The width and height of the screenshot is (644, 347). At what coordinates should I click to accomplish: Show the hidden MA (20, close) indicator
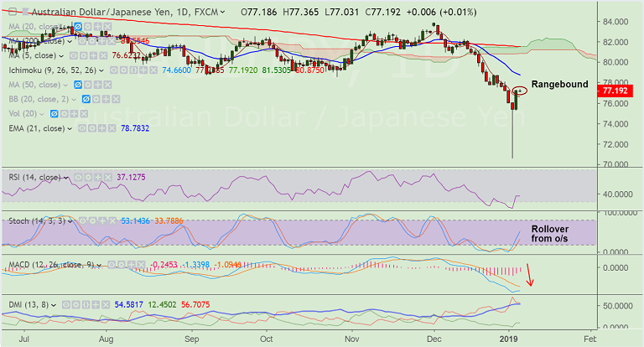click(x=78, y=27)
